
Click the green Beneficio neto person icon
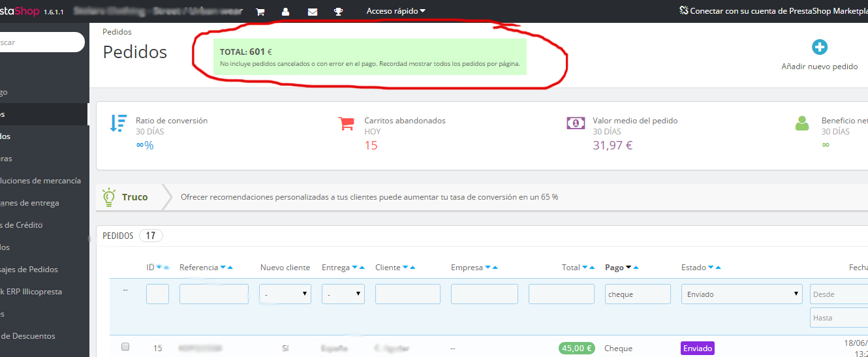pos(803,123)
